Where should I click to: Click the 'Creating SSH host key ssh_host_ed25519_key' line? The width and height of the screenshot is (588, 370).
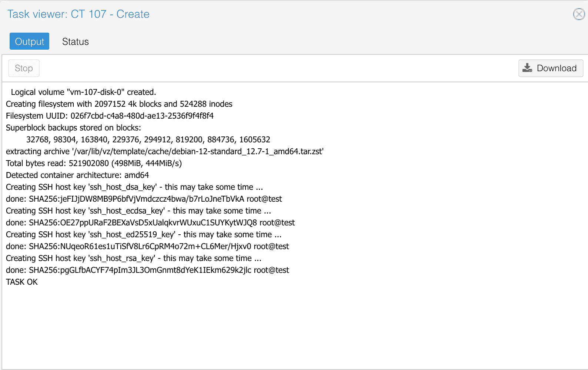pos(144,235)
